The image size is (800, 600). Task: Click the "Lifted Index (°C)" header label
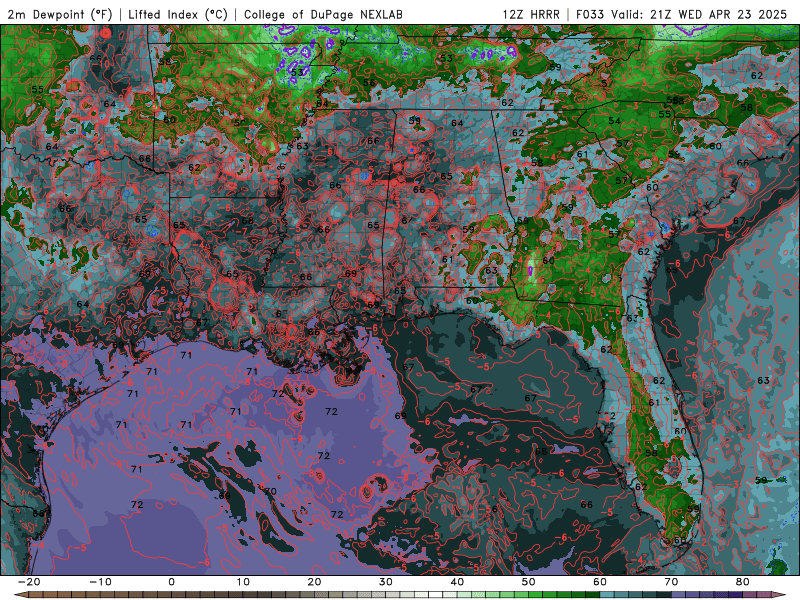point(178,14)
